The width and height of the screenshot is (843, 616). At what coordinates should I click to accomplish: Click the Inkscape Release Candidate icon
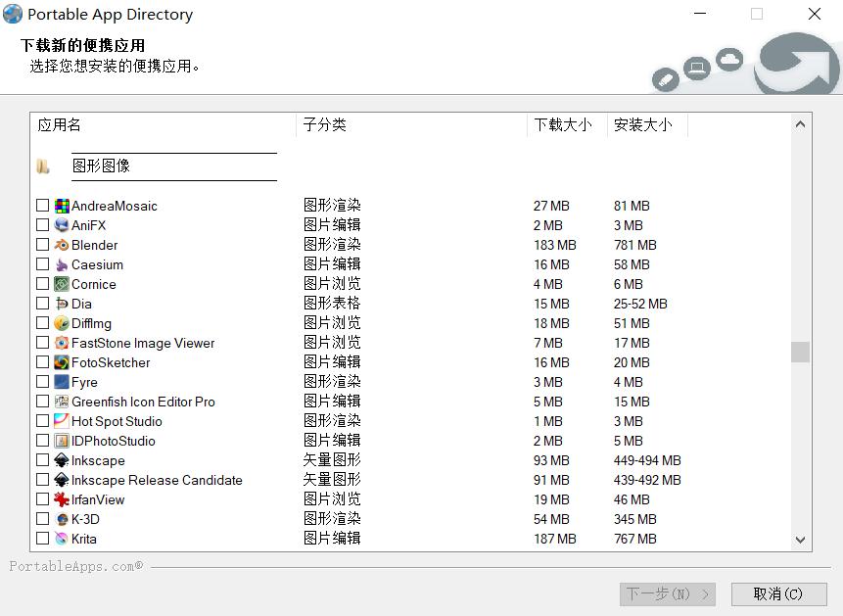[62, 480]
